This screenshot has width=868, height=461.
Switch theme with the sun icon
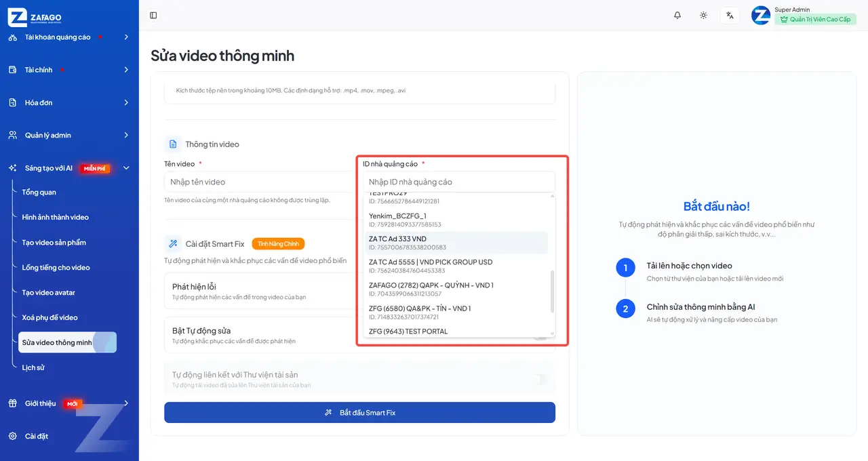(704, 15)
